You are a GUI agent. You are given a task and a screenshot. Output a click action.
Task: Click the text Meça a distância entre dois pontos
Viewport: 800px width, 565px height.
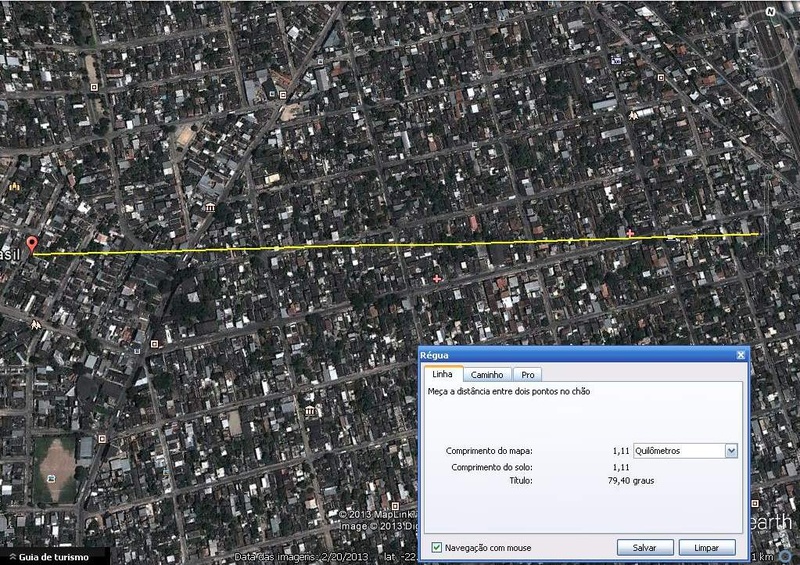[509, 391]
